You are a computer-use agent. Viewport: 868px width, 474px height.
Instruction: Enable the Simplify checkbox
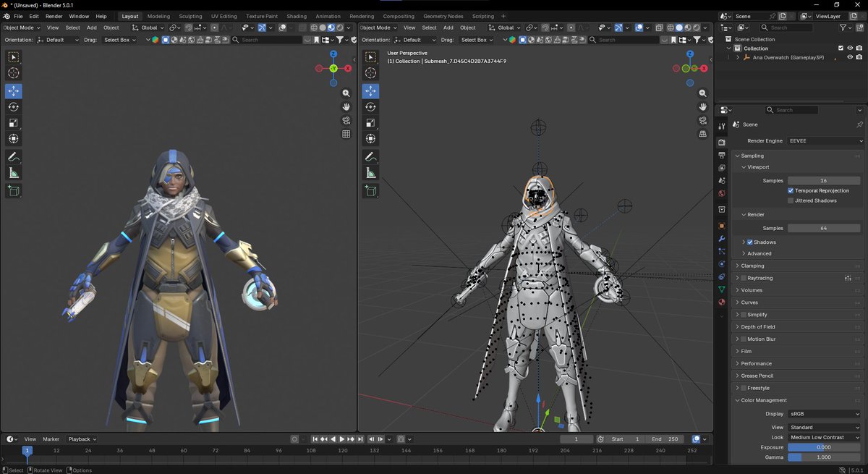pyautogui.click(x=744, y=315)
